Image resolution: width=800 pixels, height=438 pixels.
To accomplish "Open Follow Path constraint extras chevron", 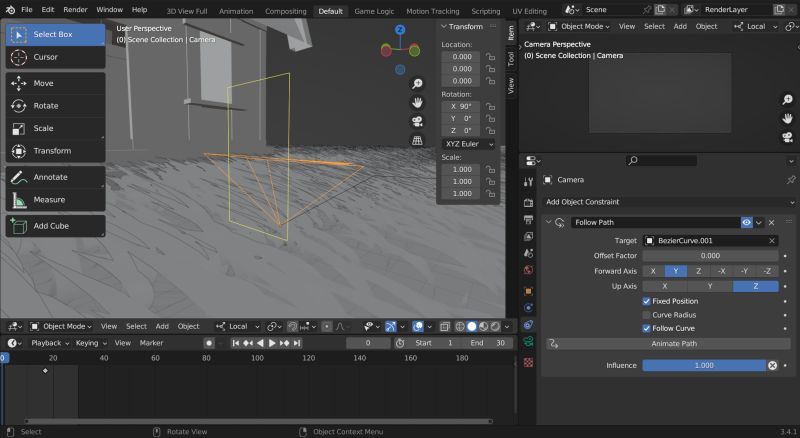I will [759, 223].
